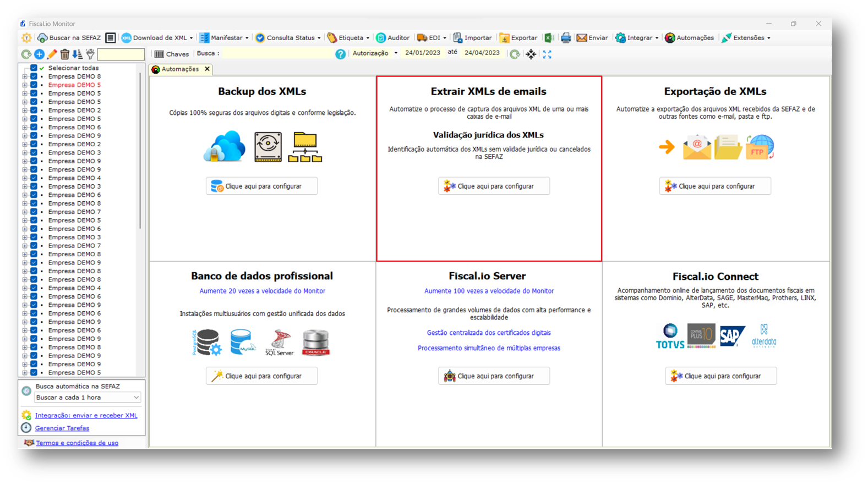The height and width of the screenshot is (485, 868).
Task: Open the Gerenciar Tarefas link
Action: tap(62, 428)
